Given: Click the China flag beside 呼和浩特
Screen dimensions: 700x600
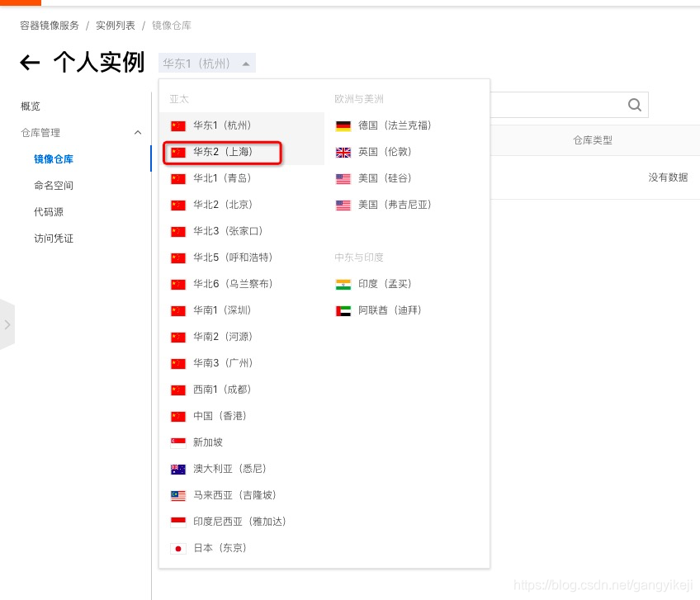Looking at the screenshot, I should tap(178, 258).
